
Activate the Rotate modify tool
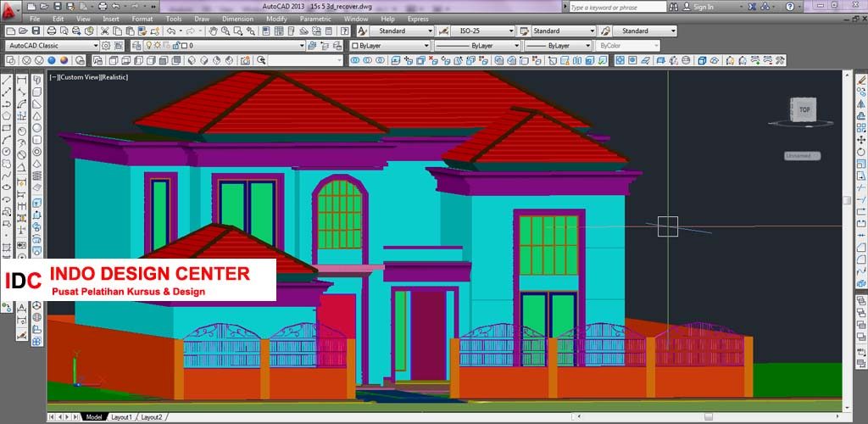point(861,152)
